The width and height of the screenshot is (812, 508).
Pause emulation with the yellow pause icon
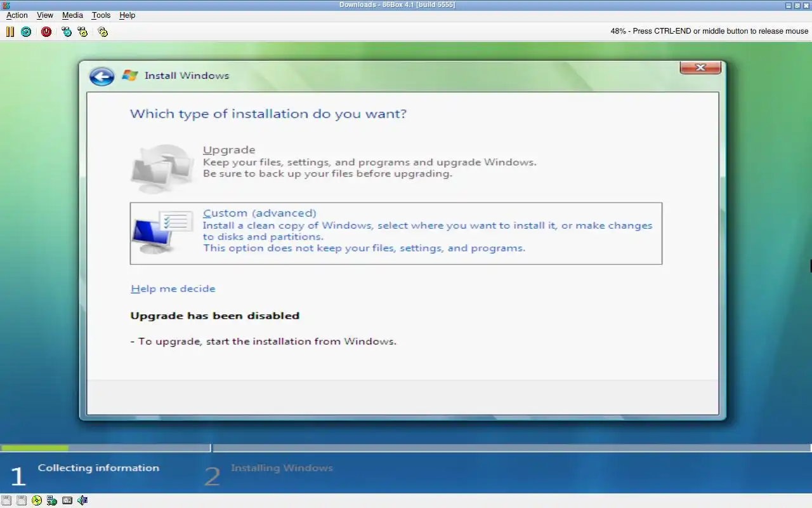pos(10,31)
